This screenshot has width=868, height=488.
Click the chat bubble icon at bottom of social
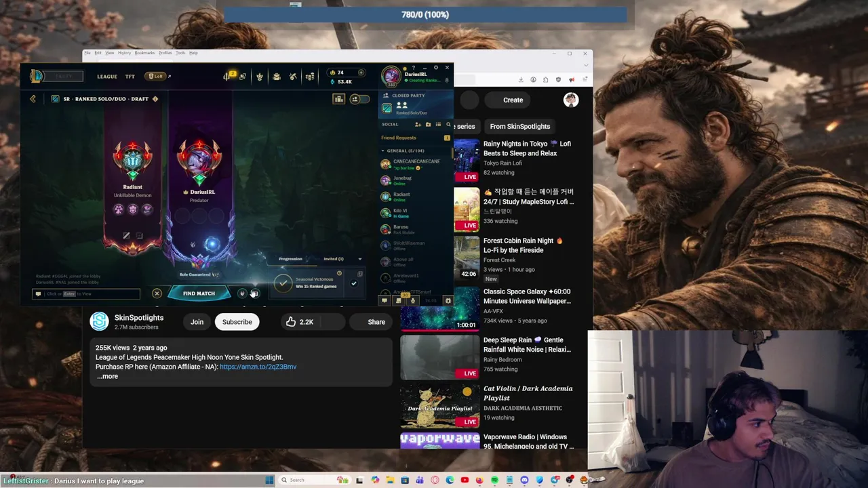click(384, 300)
